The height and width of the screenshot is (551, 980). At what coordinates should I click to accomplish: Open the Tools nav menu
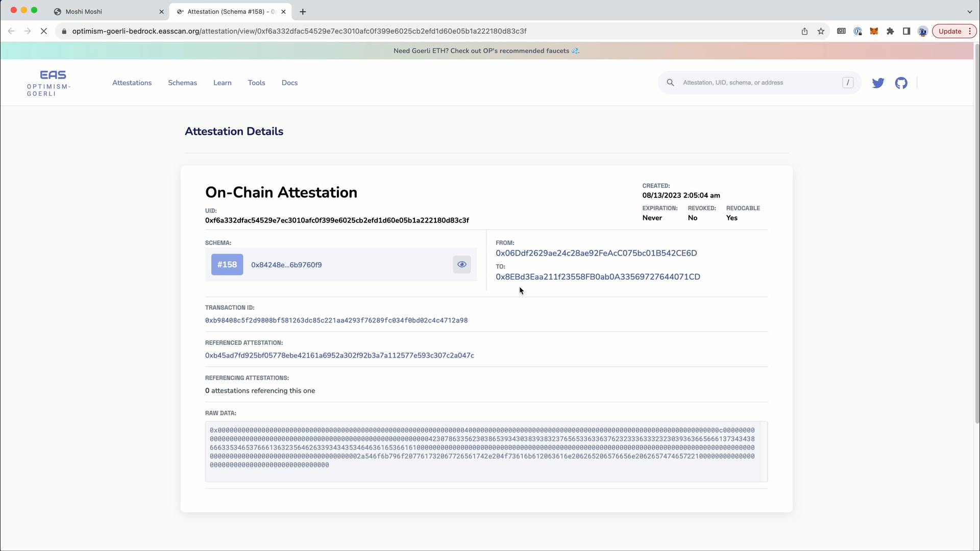click(256, 83)
